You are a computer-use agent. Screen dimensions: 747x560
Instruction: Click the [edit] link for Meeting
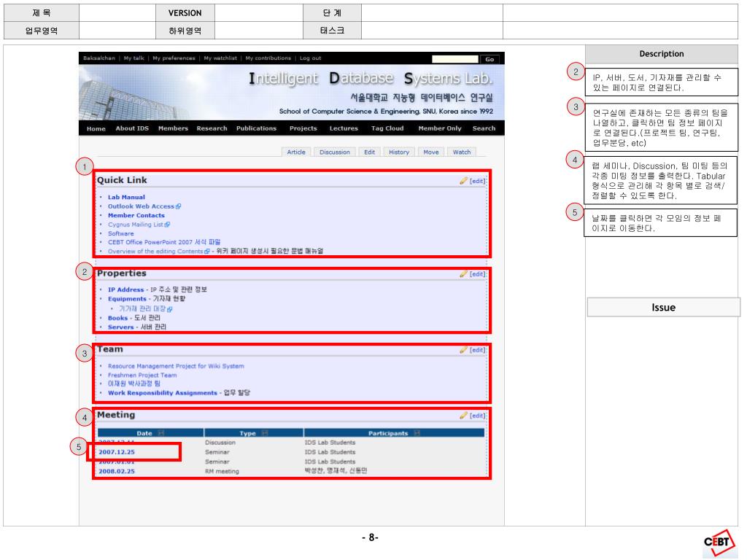pyautogui.click(x=477, y=416)
